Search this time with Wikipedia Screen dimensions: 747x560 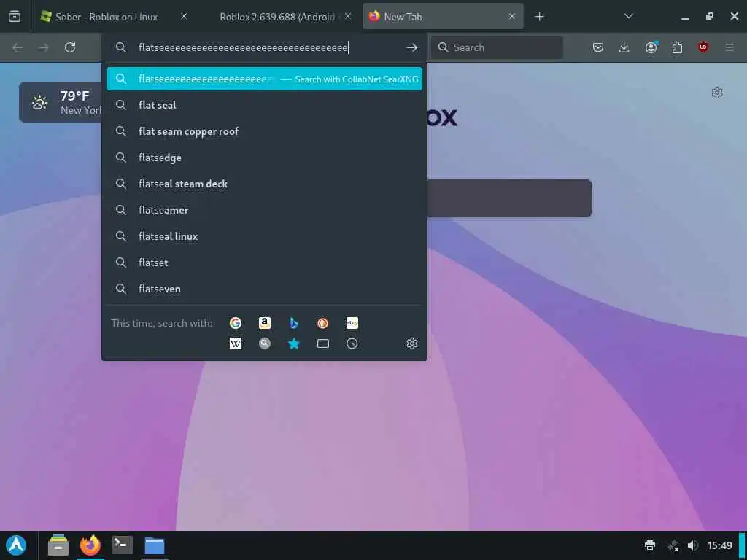click(236, 343)
